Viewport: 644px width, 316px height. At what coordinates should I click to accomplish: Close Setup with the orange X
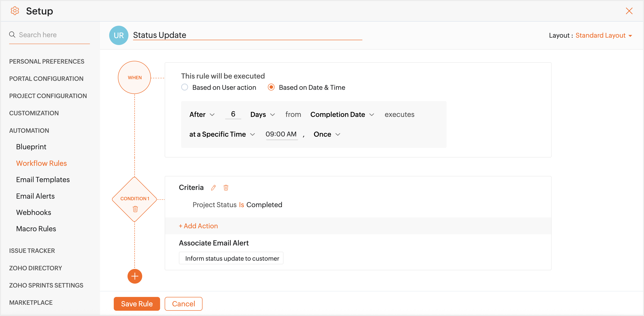629,11
